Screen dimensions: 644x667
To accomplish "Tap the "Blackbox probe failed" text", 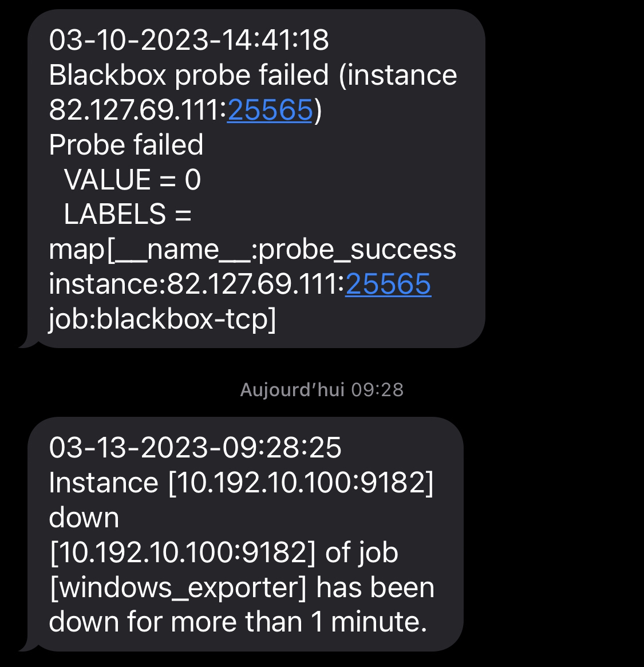I will pos(189,75).
